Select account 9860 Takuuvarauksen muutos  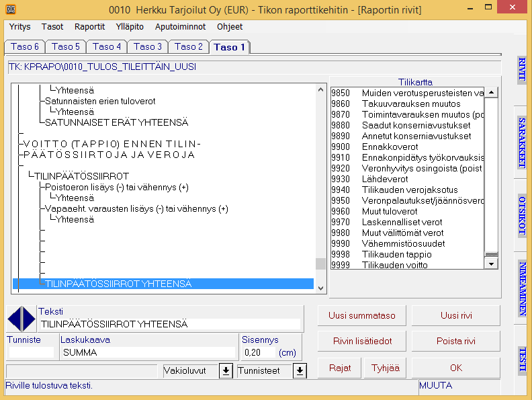pyautogui.click(x=407, y=104)
